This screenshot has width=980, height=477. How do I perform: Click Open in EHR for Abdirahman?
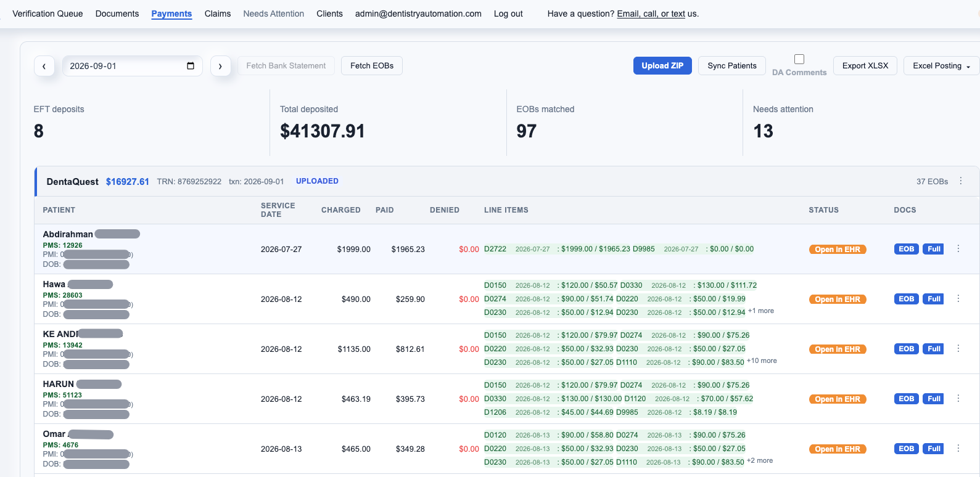[x=838, y=250]
